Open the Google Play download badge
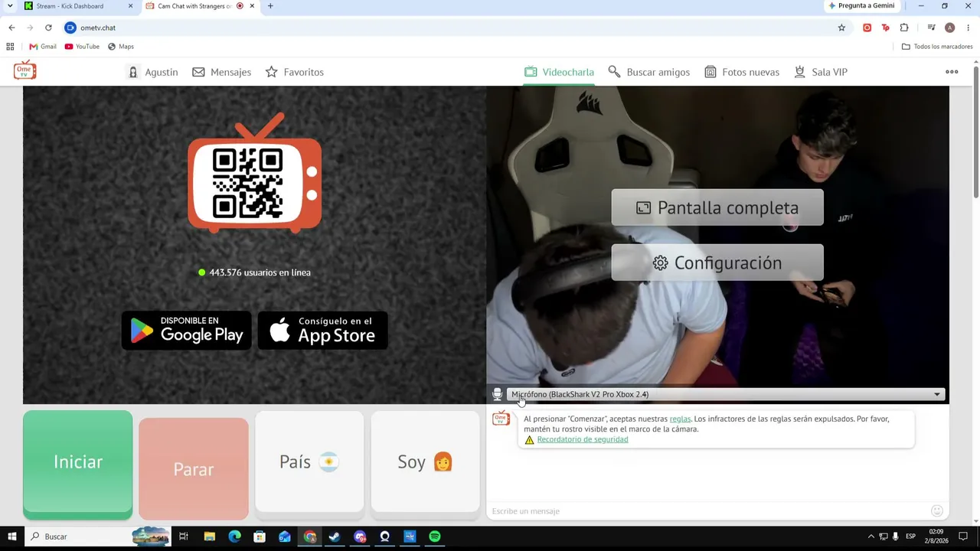Screen dimensions: 980x551 coord(187,331)
